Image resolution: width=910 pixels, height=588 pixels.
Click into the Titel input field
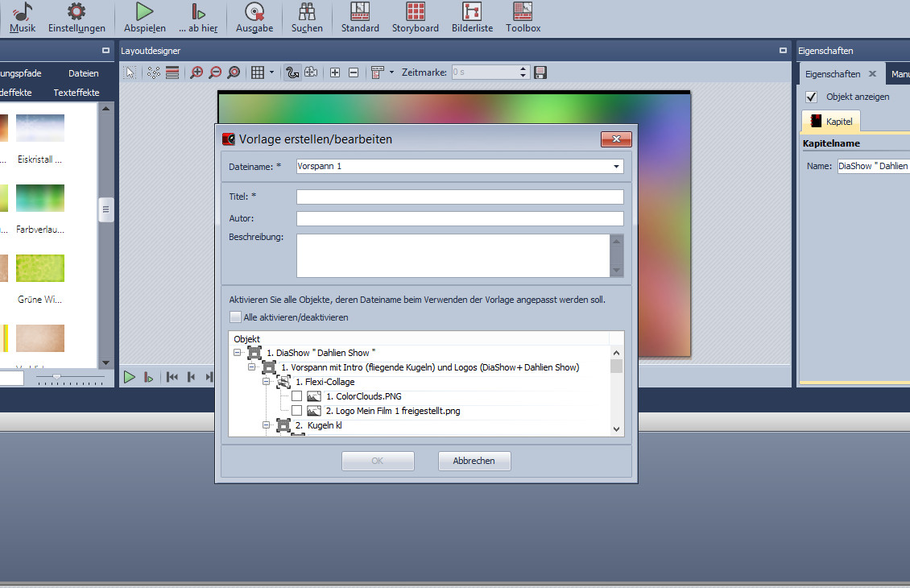[460, 197]
